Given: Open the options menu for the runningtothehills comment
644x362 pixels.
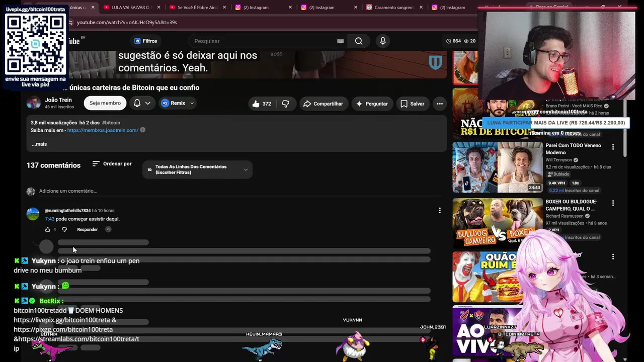Looking at the screenshot, I should (x=440, y=211).
